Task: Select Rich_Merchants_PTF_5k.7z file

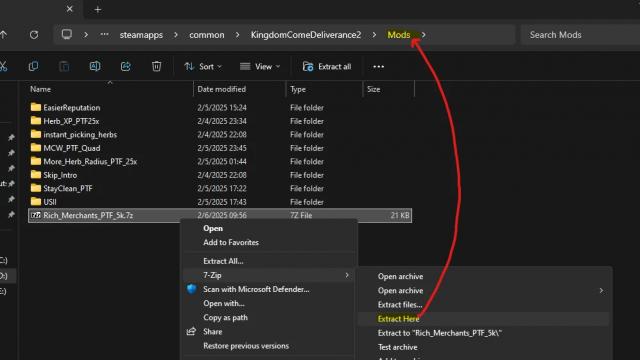Action: [x=220, y=216]
